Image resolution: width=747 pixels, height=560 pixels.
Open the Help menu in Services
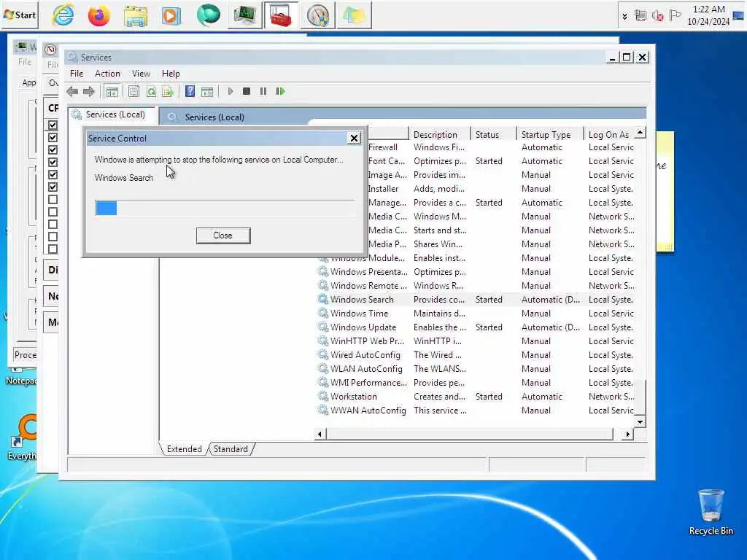click(171, 74)
